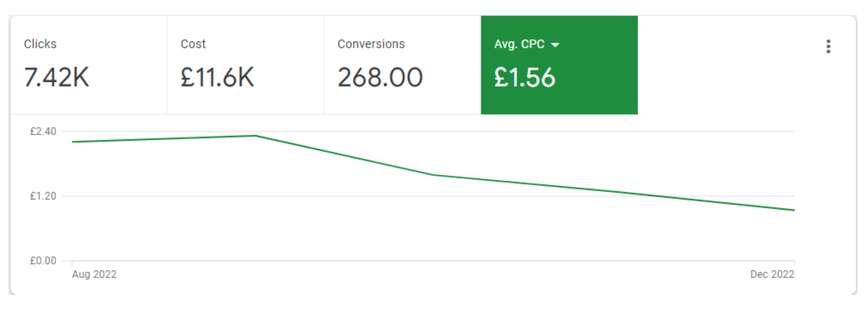Click the 268.00 conversions value

click(x=380, y=77)
